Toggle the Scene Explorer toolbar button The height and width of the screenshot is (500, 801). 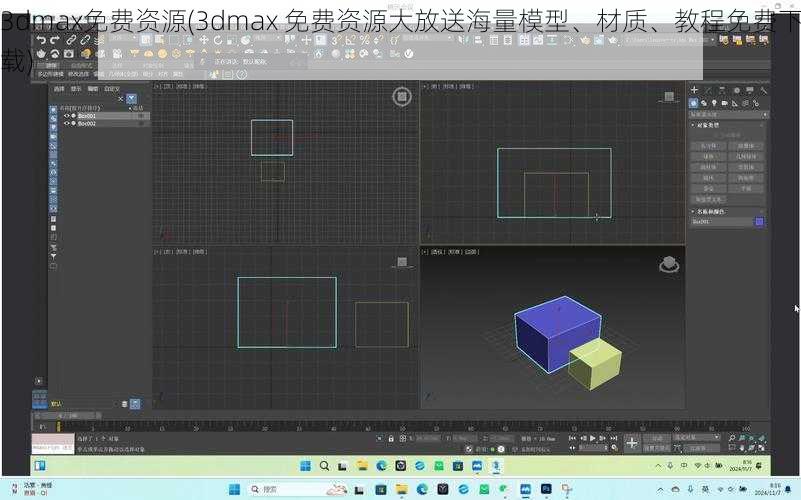click(x=494, y=40)
